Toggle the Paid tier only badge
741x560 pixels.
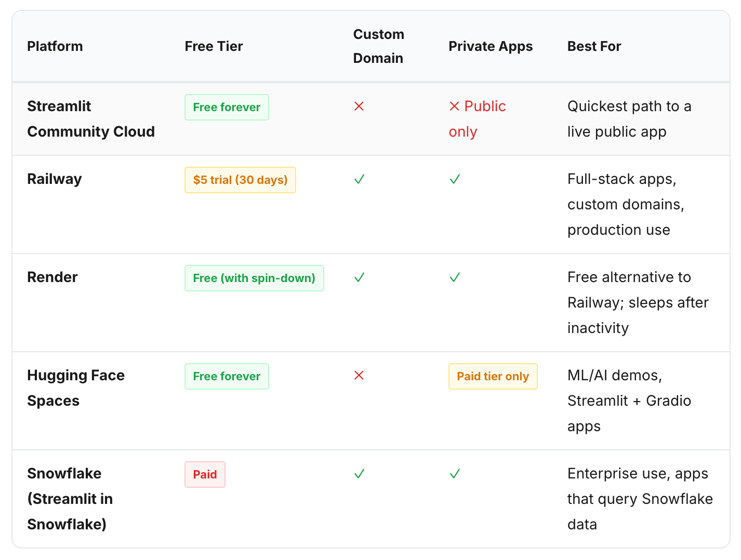493,376
